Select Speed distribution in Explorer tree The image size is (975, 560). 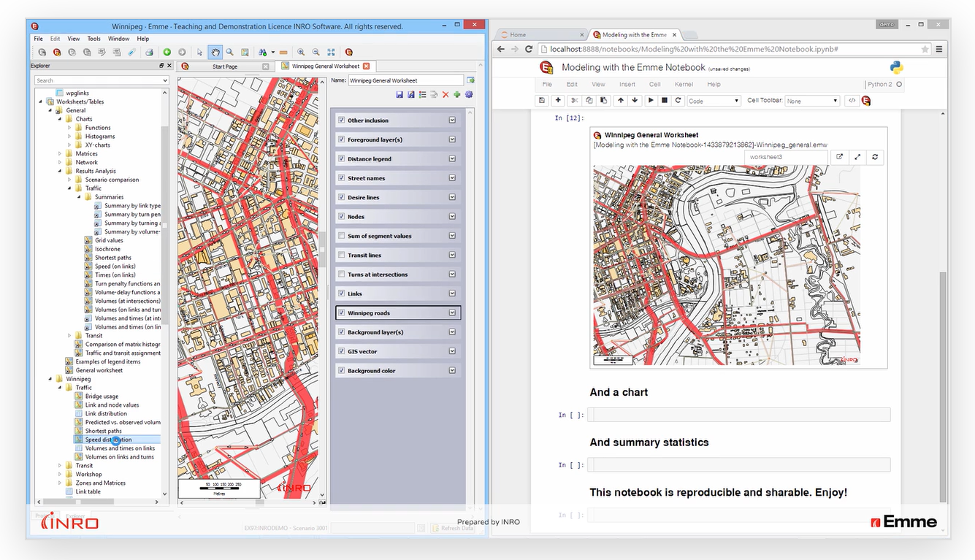click(x=108, y=440)
